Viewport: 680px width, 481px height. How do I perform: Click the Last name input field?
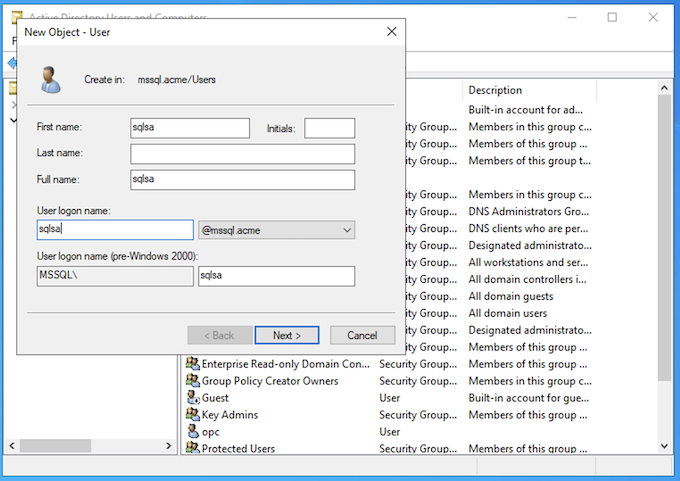pyautogui.click(x=242, y=154)
